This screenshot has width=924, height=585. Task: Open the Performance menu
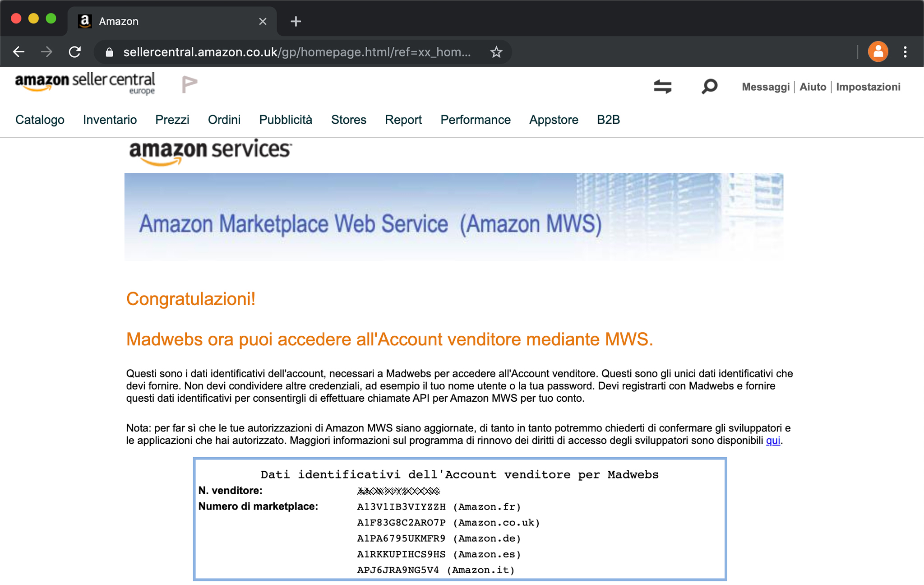(475, 120)
